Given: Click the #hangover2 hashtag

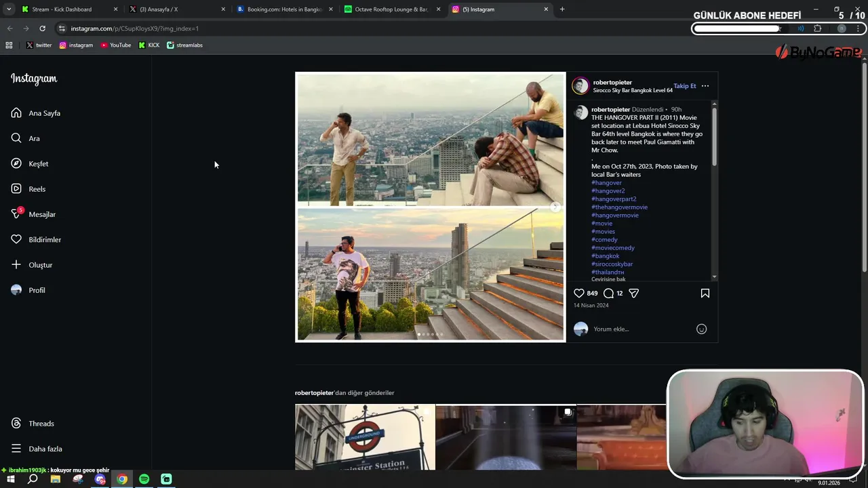Looking at the screenshot, I should (608, 191).
